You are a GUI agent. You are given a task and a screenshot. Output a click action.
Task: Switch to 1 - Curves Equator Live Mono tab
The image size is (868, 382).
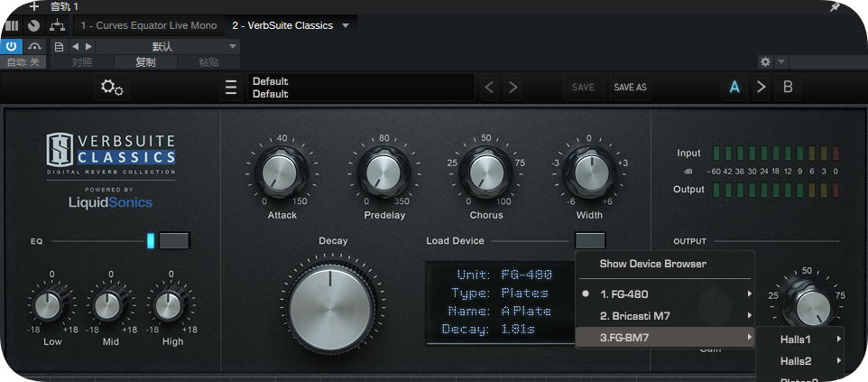(148, 25)
